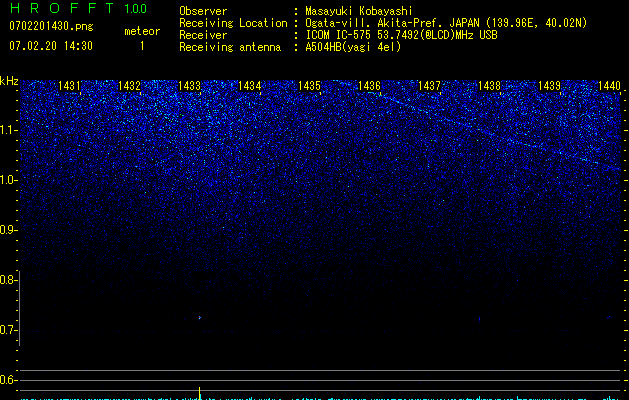Click the 1436 time marker
The width and height of the screenshot is (629, 400).
coord(369,85)
